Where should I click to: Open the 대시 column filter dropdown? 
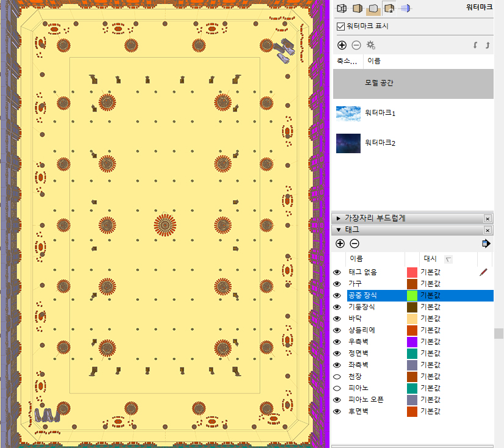pyautogui.click(x=447, y=258)
